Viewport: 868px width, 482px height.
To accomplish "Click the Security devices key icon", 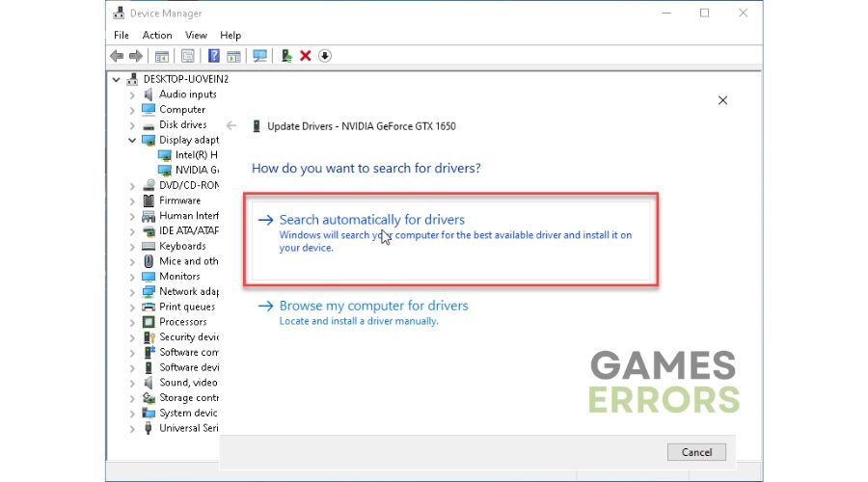I will pos(149,337).
